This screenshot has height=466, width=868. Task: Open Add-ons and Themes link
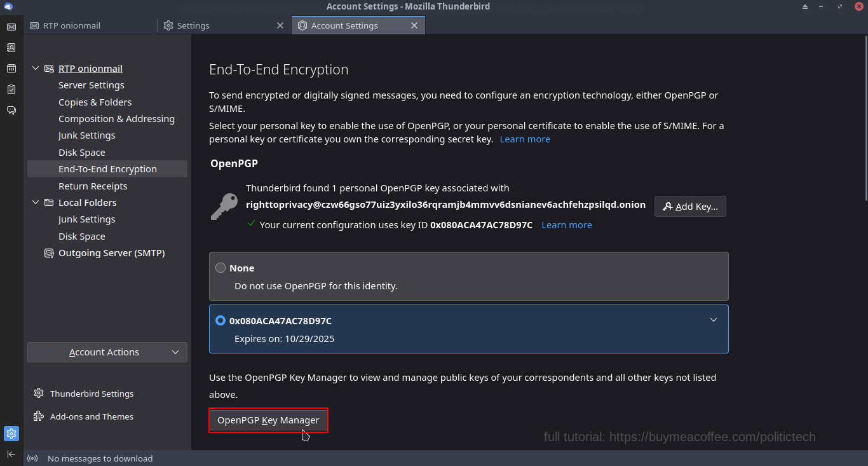click(x=92, y=416)
